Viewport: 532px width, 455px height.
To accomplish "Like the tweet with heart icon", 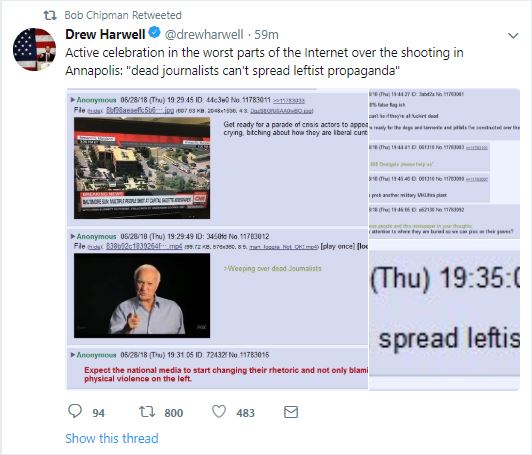I will click(219, 412).
